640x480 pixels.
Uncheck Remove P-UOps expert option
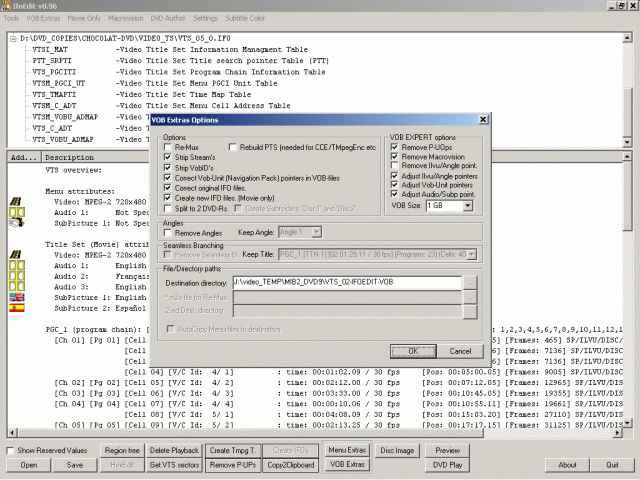coord(394,147)
